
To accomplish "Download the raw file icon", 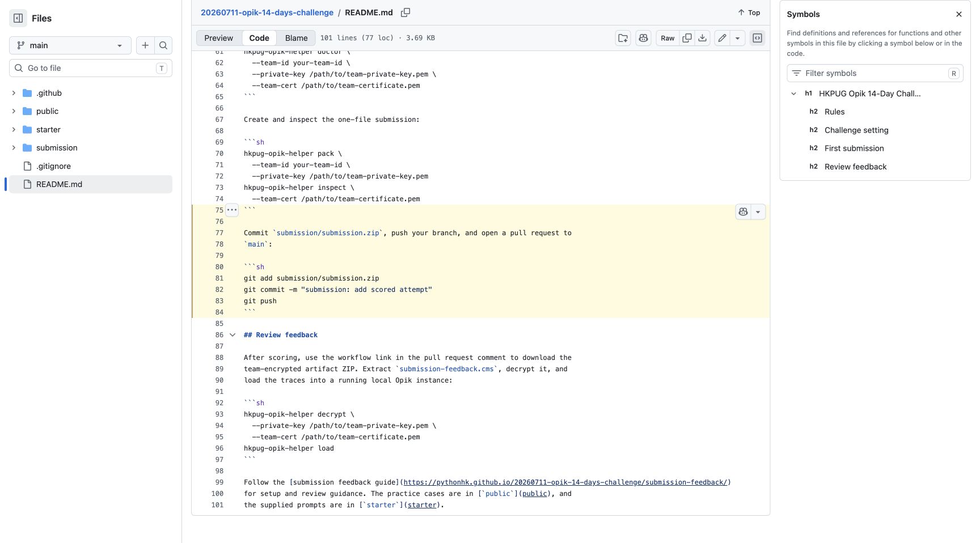I will click(702, 38).
